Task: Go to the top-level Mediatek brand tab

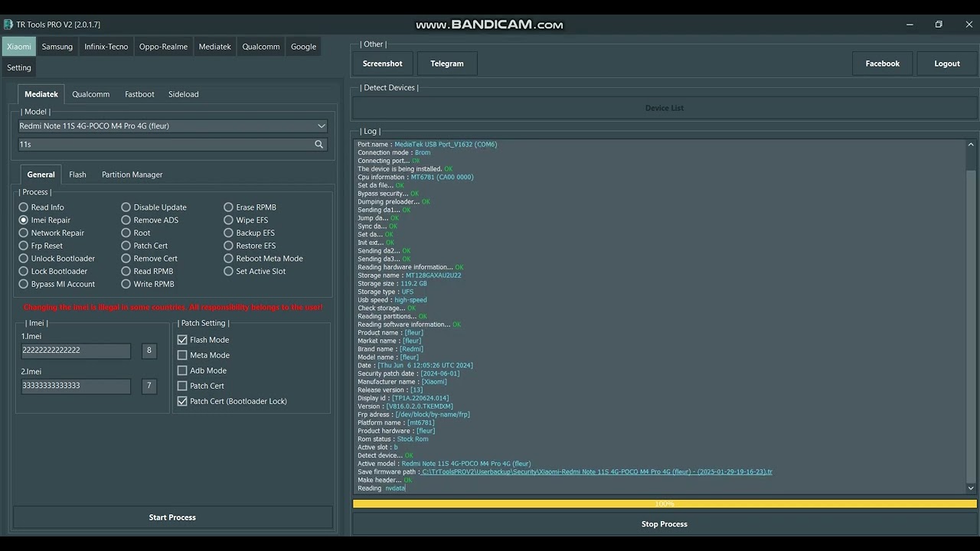Action: click(x=215, y=47)
